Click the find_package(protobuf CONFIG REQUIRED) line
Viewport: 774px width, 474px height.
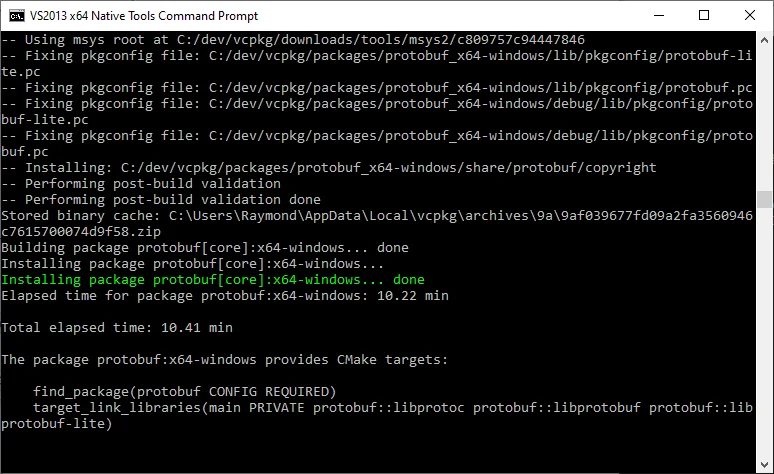(x=185, y=392)
